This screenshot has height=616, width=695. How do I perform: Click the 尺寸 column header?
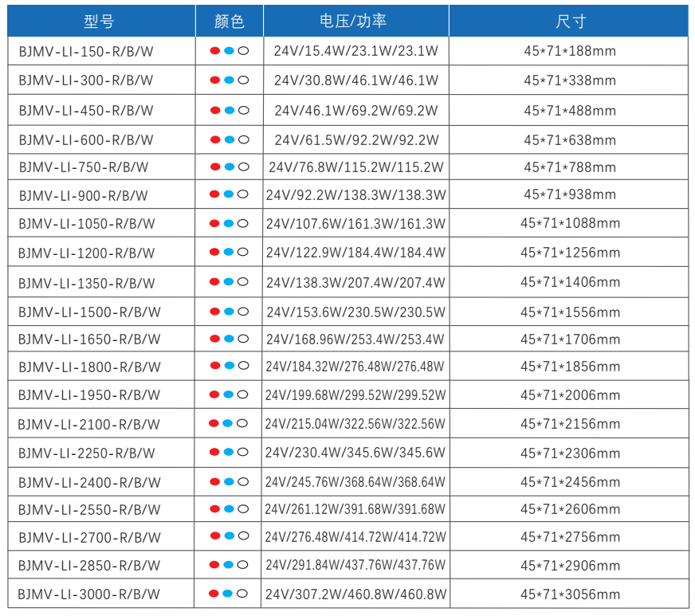coord(571,21)
